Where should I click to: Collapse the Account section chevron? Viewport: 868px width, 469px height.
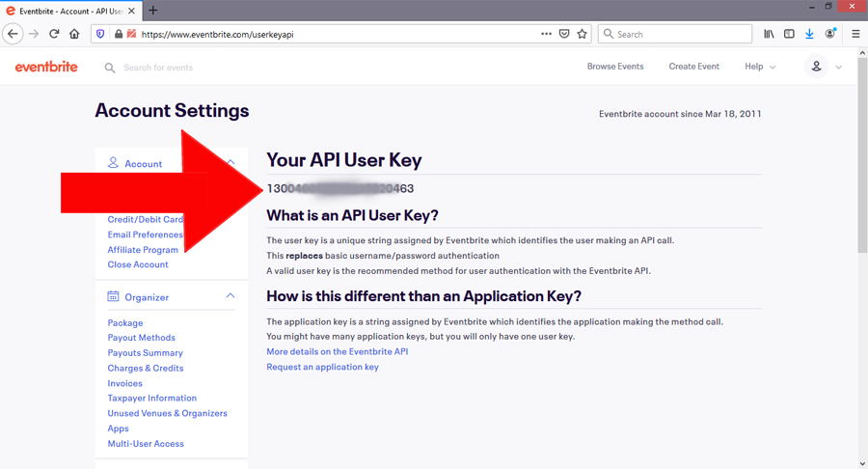[x=231, y=162]
